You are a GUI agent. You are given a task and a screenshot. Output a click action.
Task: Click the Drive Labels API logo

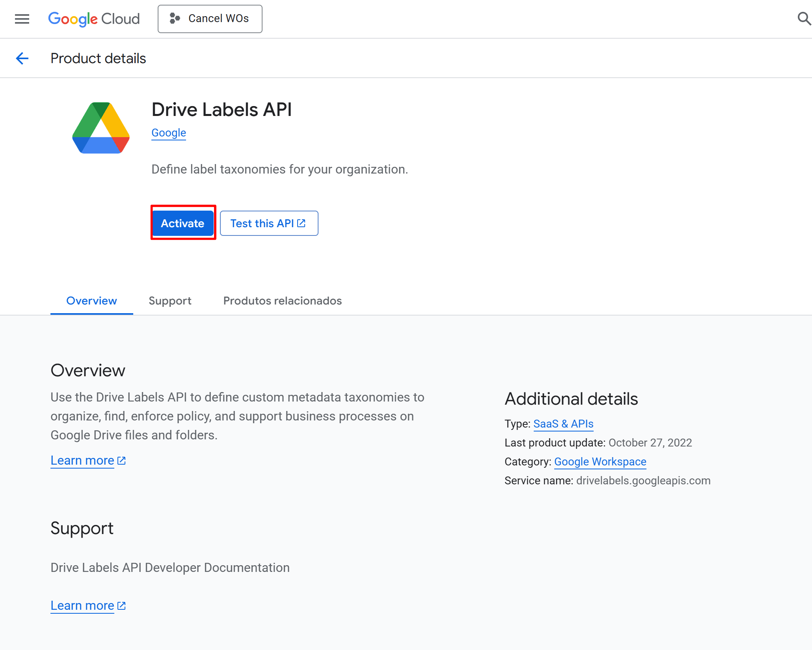point(101,128)
